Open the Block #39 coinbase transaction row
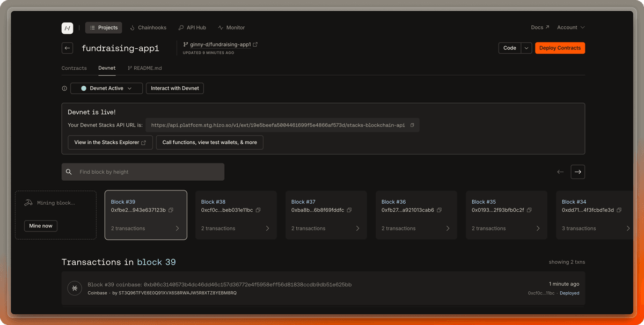The width and height of the screenshot is (644, 325). coord(323,289)
